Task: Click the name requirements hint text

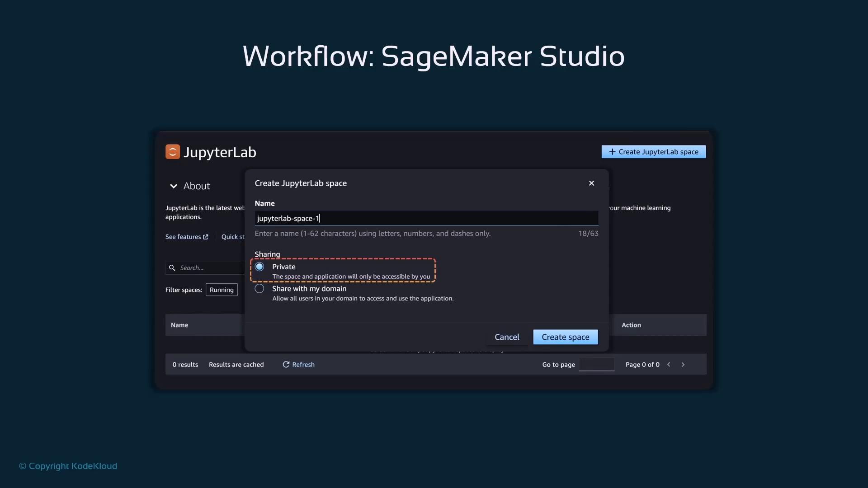Action: (x=373, y=234)
